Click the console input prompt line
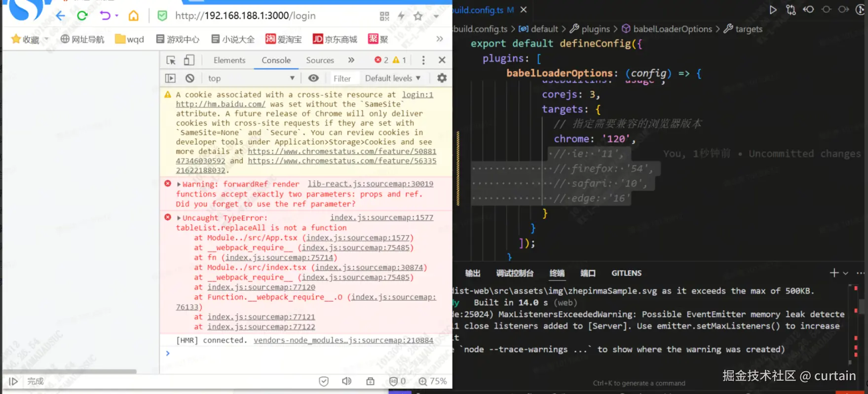This screenshot has height=394, width=868. (x=306, y=354)
